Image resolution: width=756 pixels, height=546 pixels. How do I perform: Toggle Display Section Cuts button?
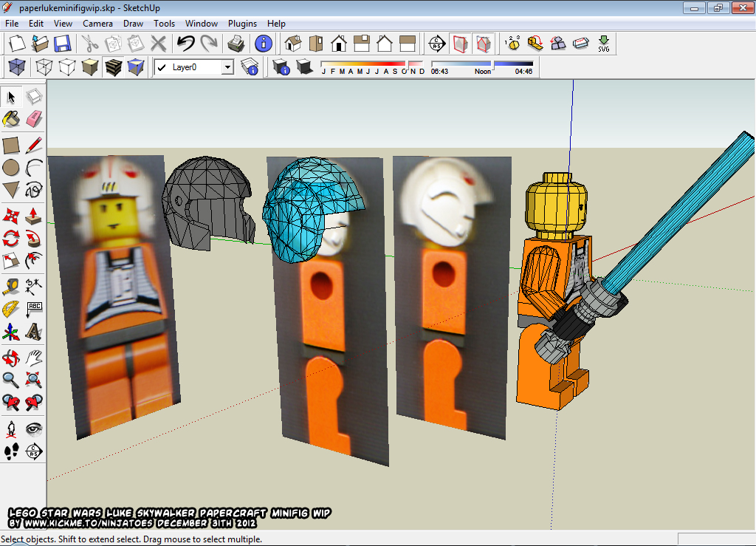pos(484,44)
